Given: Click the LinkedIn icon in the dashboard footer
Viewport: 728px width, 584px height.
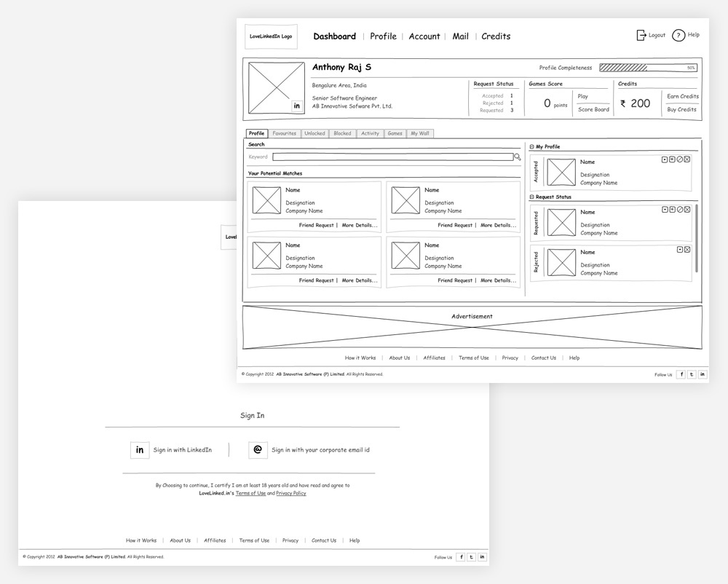Looking at the screenshot, I should click(703, 374).
